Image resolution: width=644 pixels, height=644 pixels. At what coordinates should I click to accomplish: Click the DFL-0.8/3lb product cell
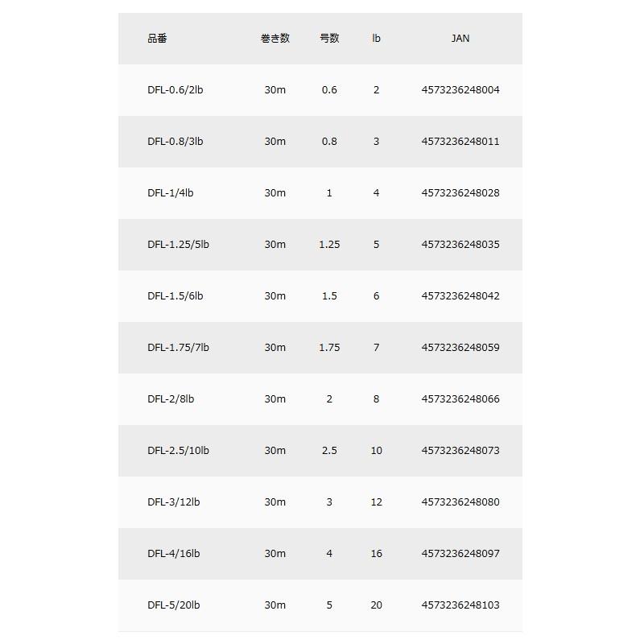pos(175,142)
